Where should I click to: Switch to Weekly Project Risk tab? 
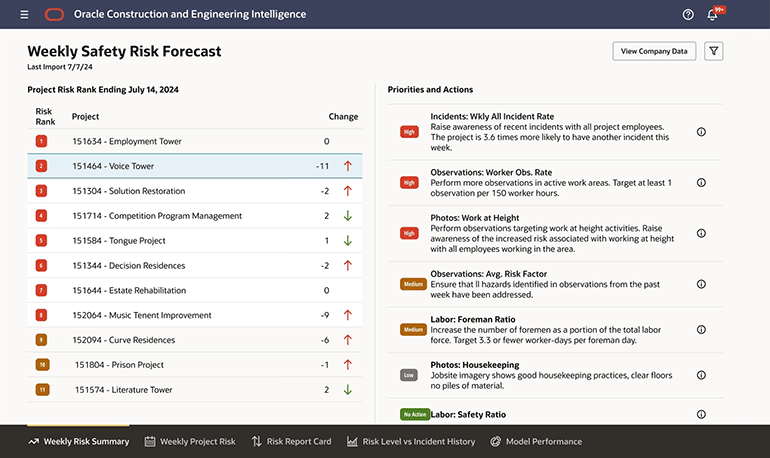coord(190,441)
